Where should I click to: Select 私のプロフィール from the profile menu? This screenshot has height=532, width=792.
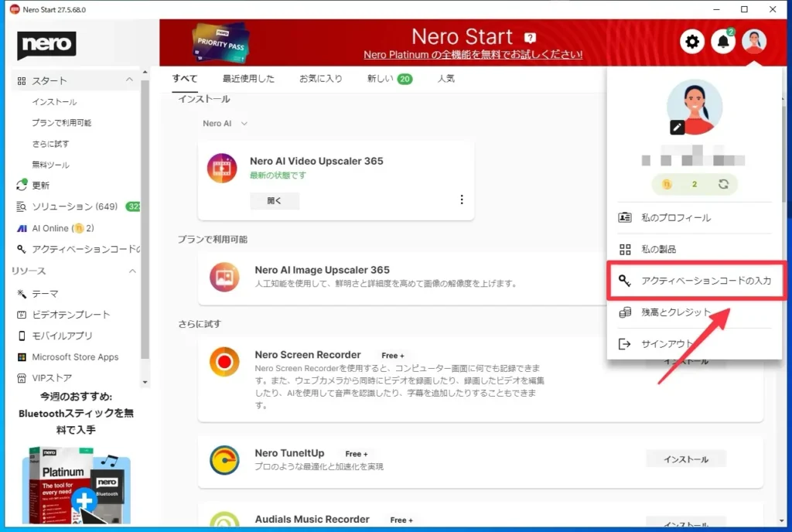click(x=675, y=217)
